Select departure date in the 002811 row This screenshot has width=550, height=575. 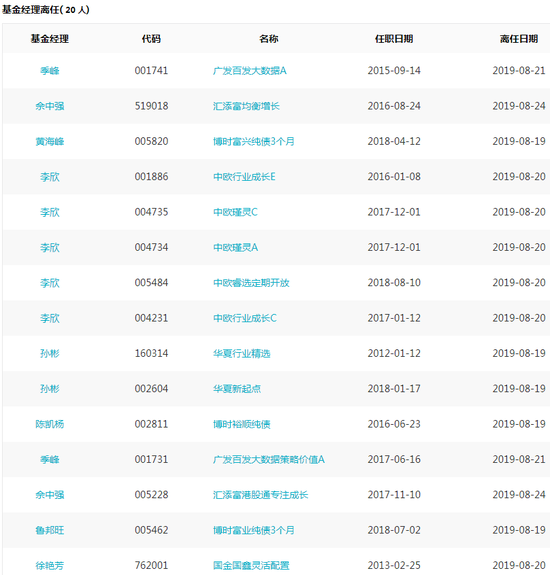[519, 424]
